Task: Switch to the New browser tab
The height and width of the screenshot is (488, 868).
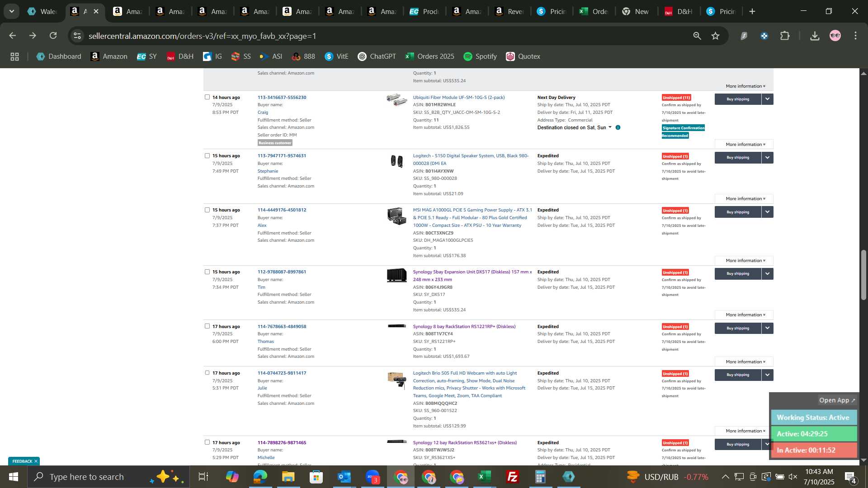Action: (637, 11)
